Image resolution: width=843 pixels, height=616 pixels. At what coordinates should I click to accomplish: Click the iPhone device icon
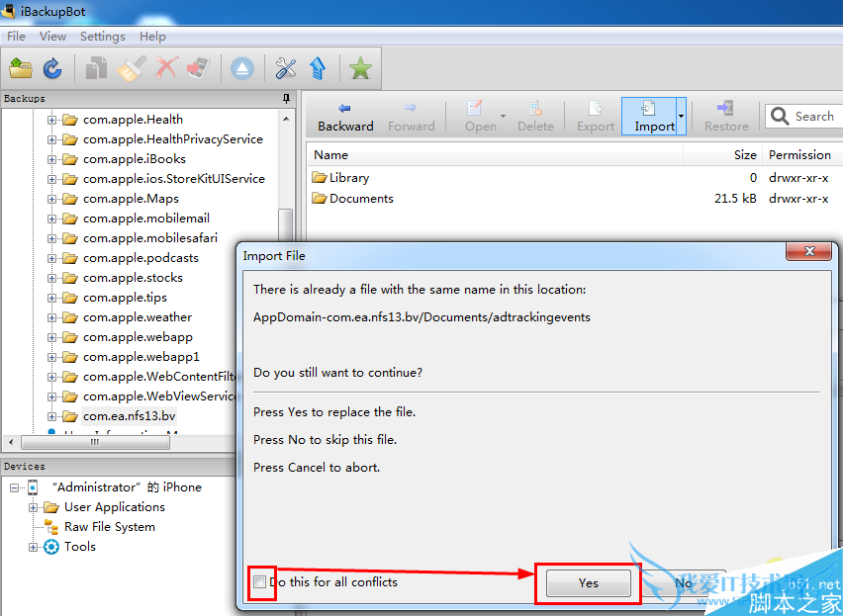click(x=33, y=487)
